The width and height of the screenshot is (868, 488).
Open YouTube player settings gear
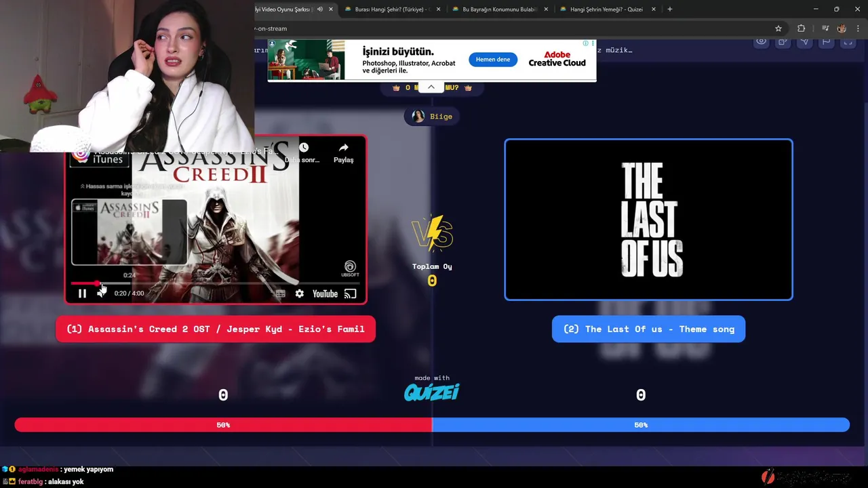point(299,293)
